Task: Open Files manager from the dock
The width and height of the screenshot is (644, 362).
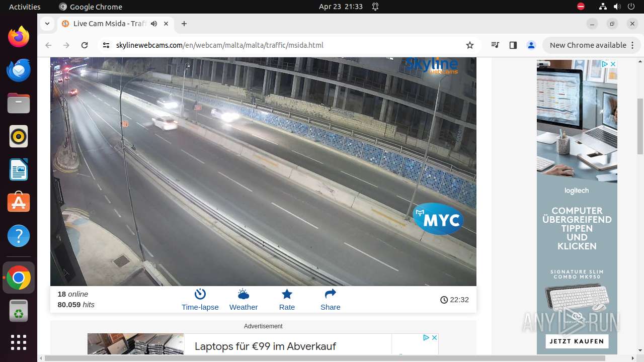Action: [19, 103]
